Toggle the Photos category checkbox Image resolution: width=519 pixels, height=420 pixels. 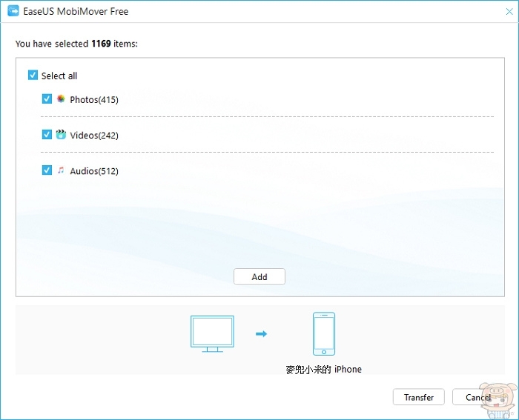pyautogui.click(x=47, y=99)
